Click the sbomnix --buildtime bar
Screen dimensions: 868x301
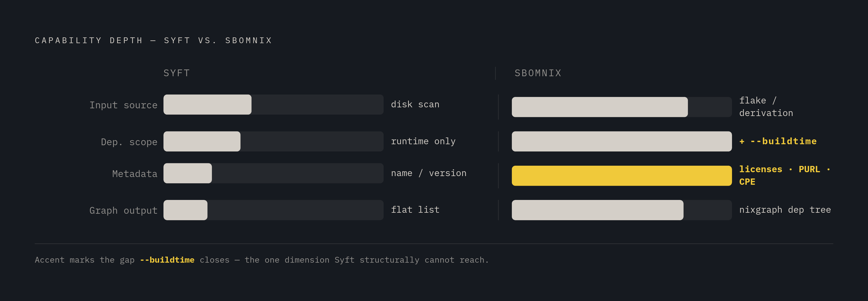[622, 141]
